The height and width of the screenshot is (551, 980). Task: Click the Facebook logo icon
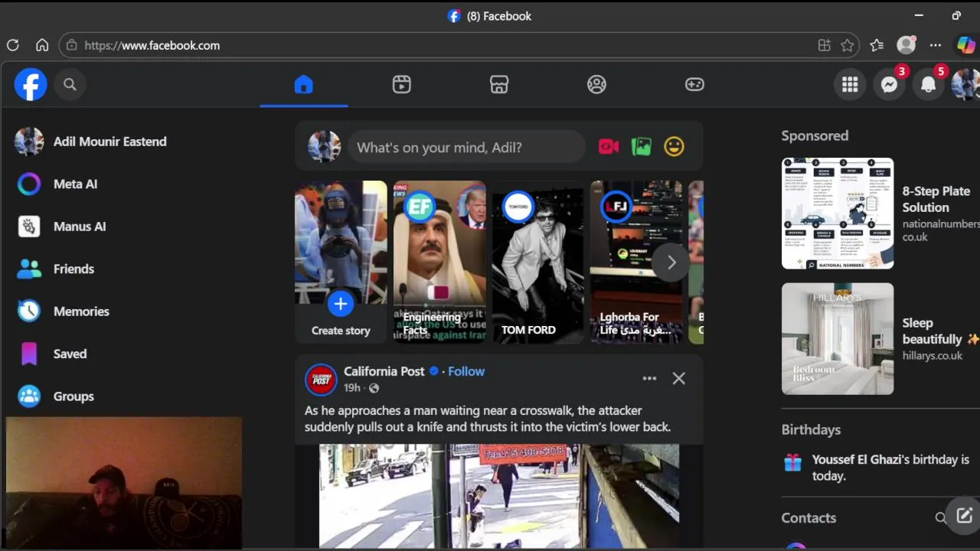click(x=31, y=84)
